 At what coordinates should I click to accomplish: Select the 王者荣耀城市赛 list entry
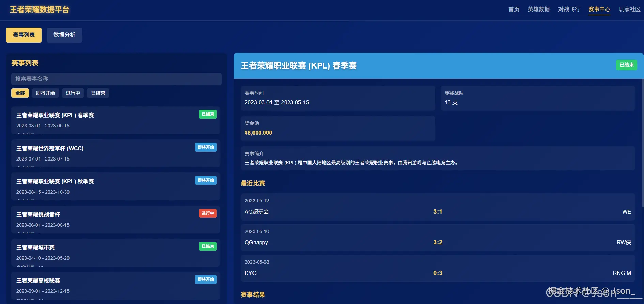coord(116,253)
